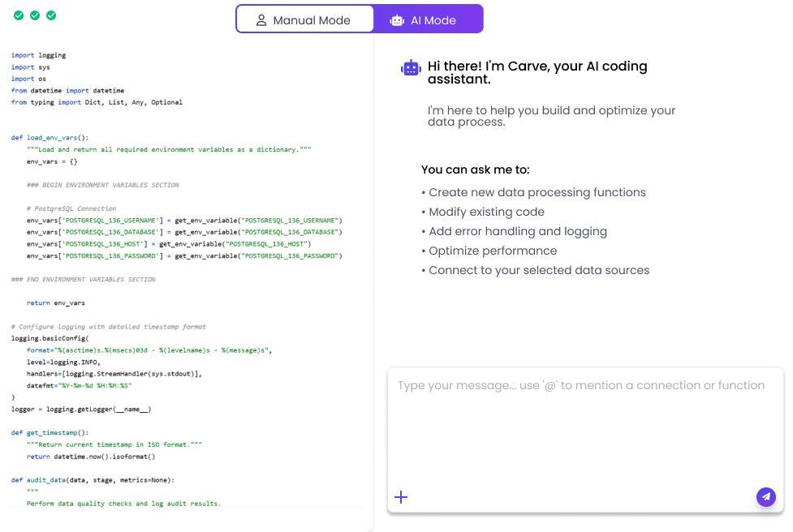Viewport: 793px width, 532px height.
Task: Click the 'import logging' code line
Action: pos(38,55)
